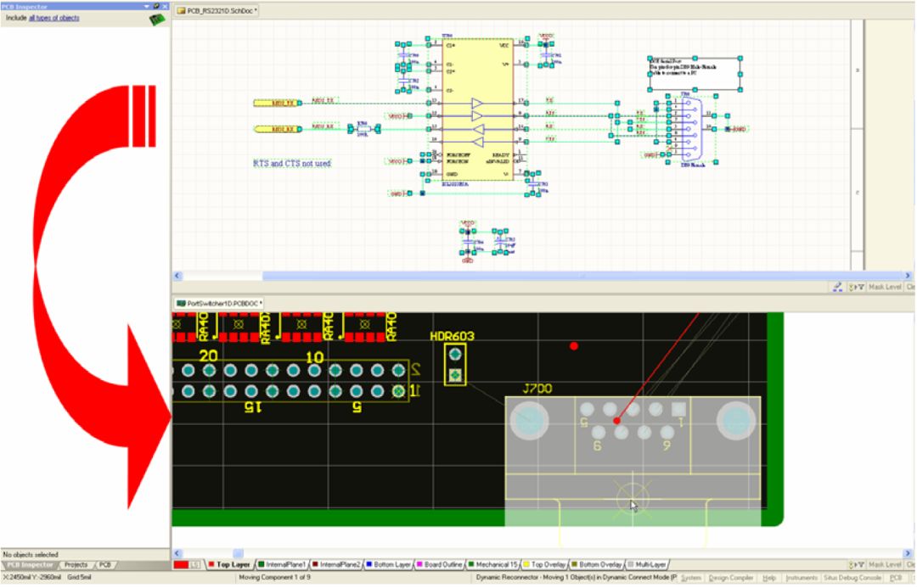Viewport: 917px width, 588px height.
Task: Open the PCB Inspector panel dropdown arrow
Action: pyautogui.click(x=144, y=5)
